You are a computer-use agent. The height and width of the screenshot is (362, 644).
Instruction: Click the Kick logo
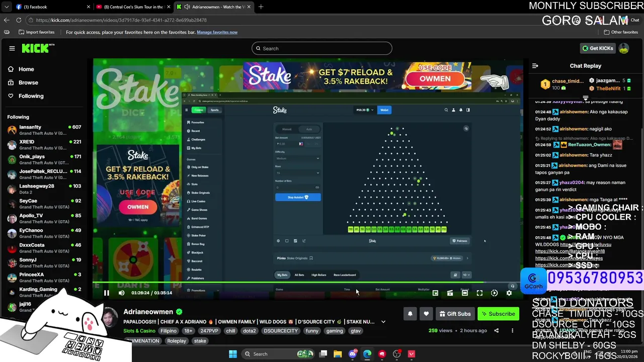point(38,48)
